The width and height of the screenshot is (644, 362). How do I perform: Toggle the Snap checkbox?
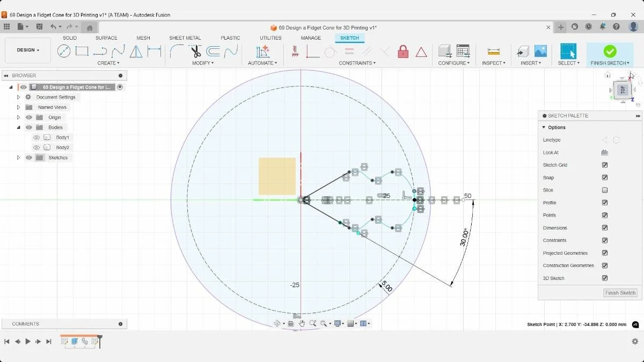click(605, 178)
